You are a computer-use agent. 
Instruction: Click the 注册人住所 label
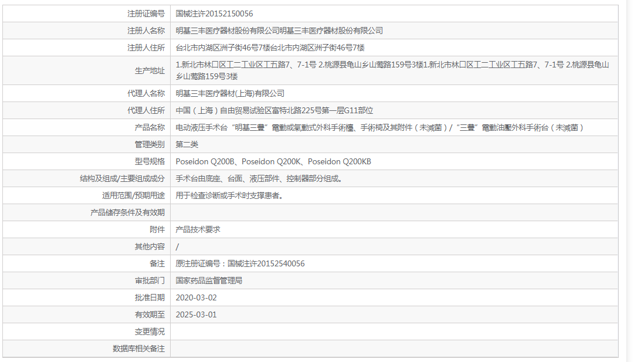pyautogui.click(x=146, y=48)
